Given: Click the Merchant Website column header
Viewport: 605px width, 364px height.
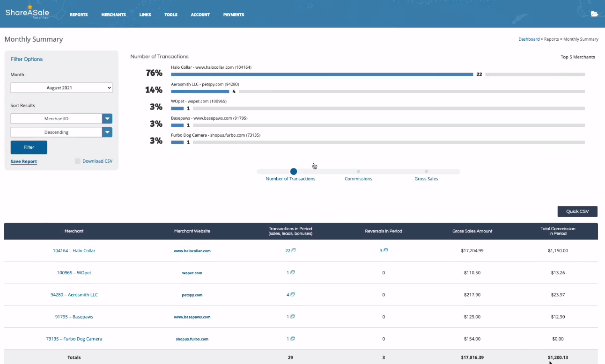Looking at the screenshot, I should (x=192, y=231).
